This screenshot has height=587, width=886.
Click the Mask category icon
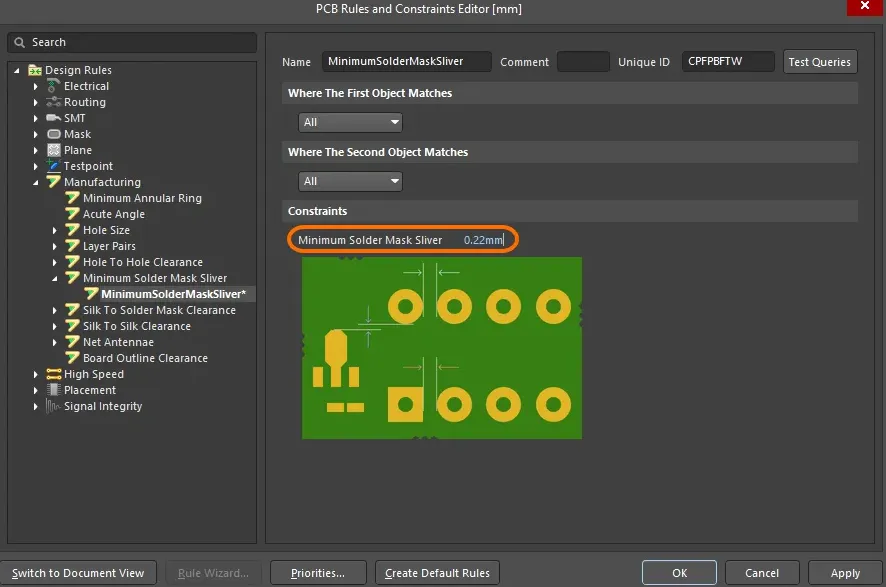[x=54, y=134]
